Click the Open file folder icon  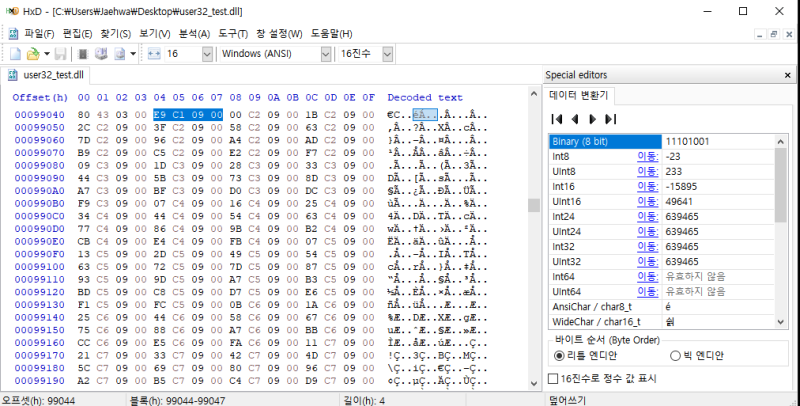tap(33, 54)
